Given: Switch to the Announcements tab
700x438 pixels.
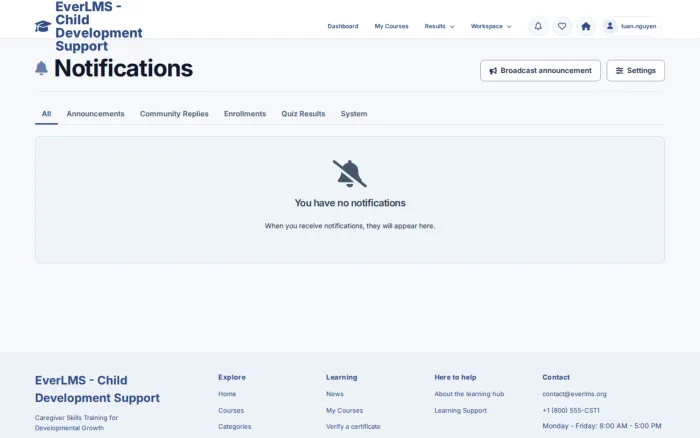Looking at the screenshot, I should pos(96,114).
